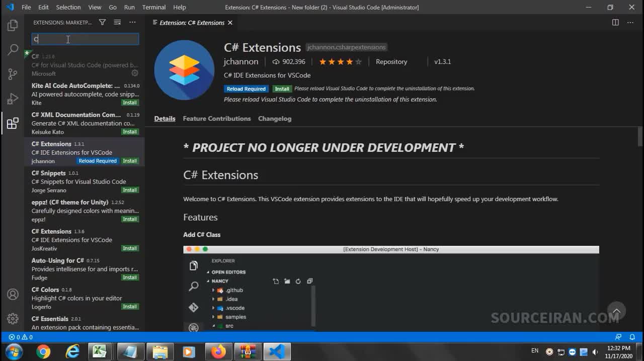Open the Explorer view in activity bar

(x=13, y=26)
